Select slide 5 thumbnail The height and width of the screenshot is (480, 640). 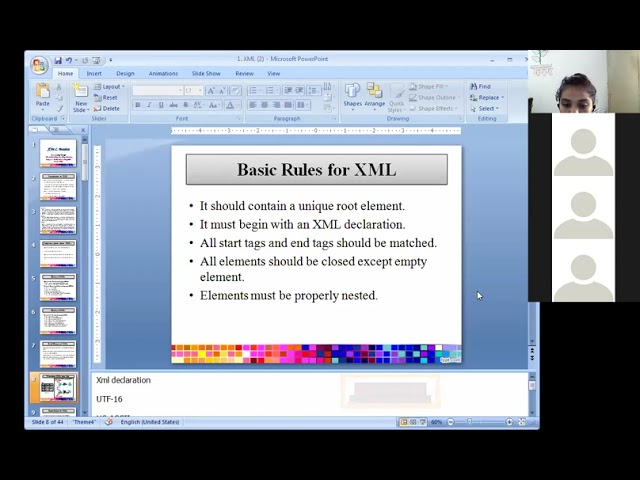click(58, 287)
